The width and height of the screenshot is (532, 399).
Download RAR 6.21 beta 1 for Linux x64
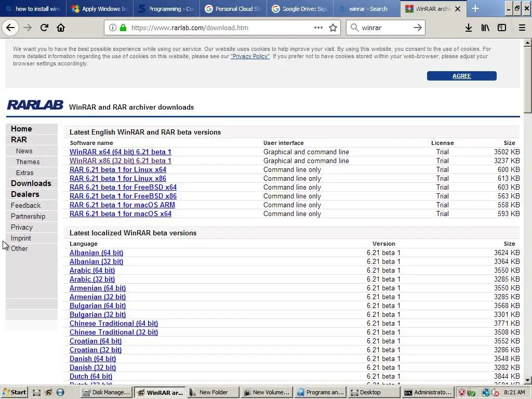(x=118, y=170)
